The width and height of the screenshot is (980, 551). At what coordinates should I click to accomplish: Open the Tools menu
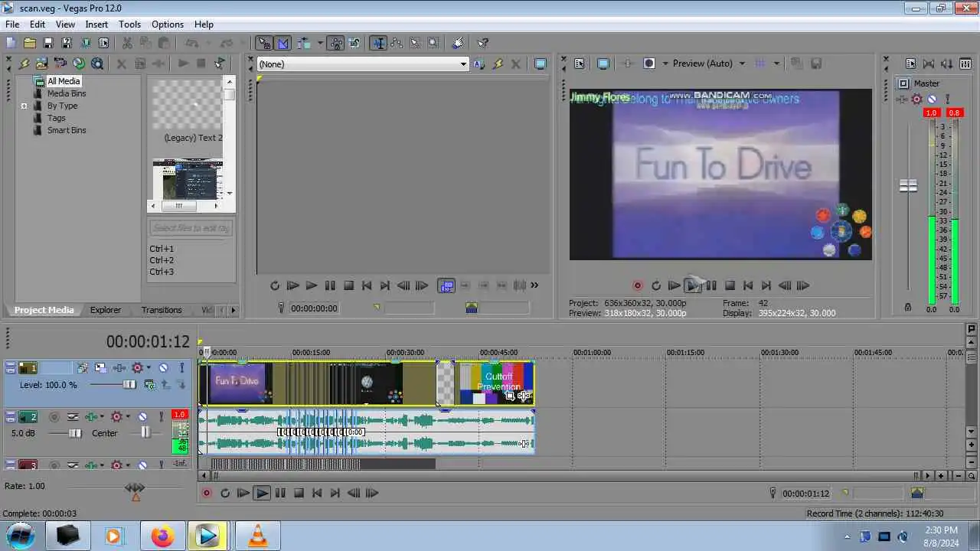pos(129,24)
